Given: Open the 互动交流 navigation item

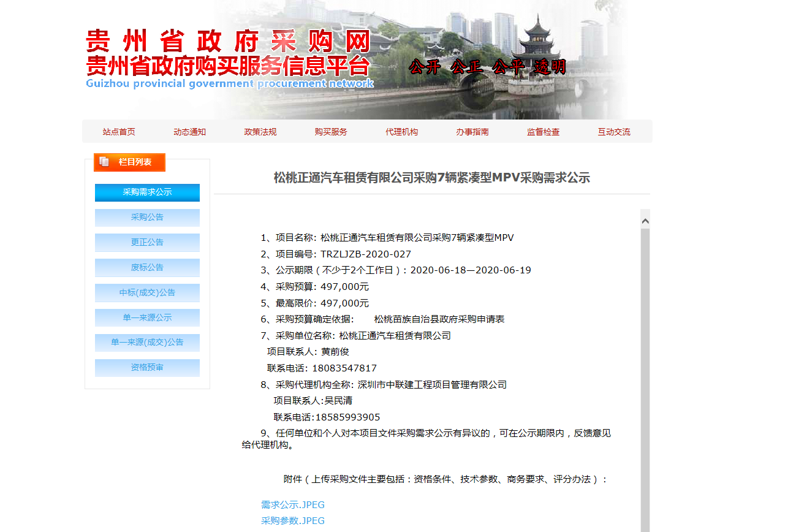Looking at the screenshot, I should [614, 132].
